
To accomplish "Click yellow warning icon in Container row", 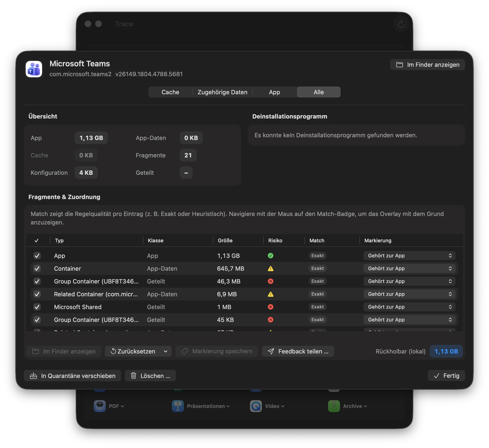I will 270,268.
